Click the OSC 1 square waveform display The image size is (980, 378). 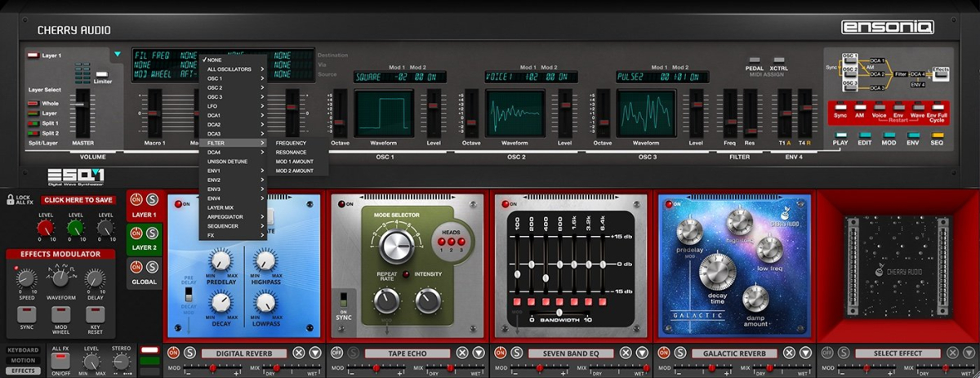384,113
